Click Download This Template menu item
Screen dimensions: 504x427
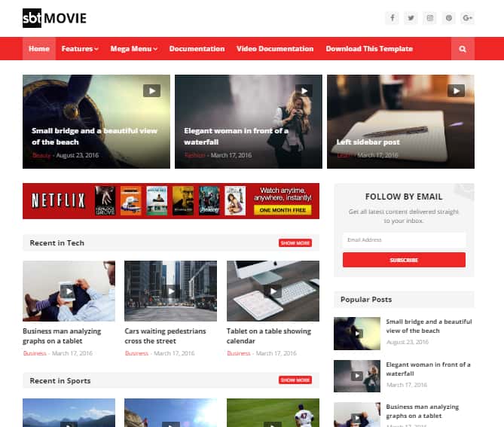click(x=369, y=49)
